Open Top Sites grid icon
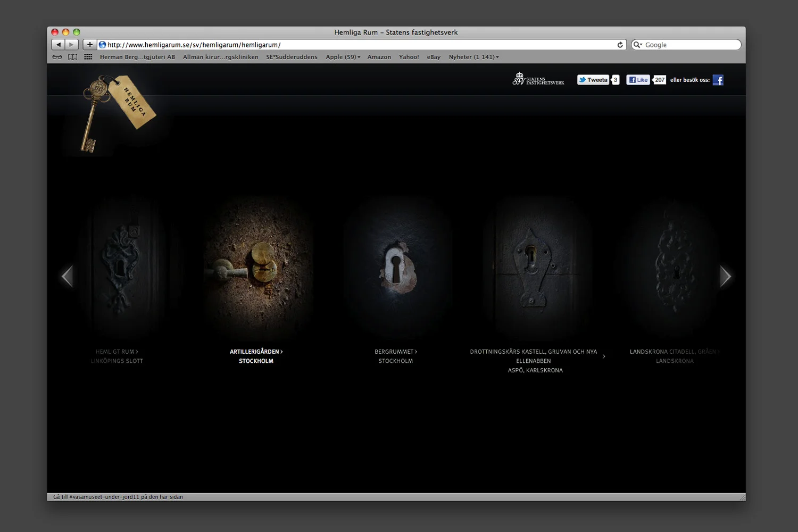 tap(88, 57)
